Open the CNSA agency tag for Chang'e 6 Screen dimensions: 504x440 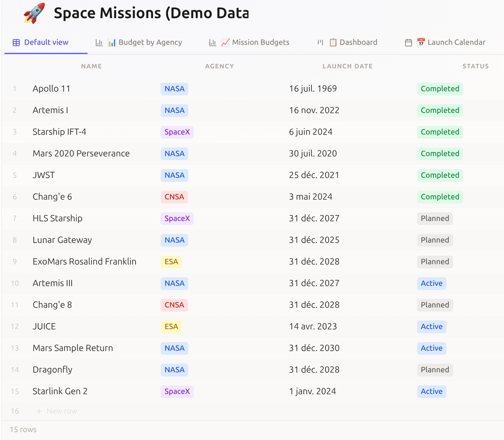174,197
